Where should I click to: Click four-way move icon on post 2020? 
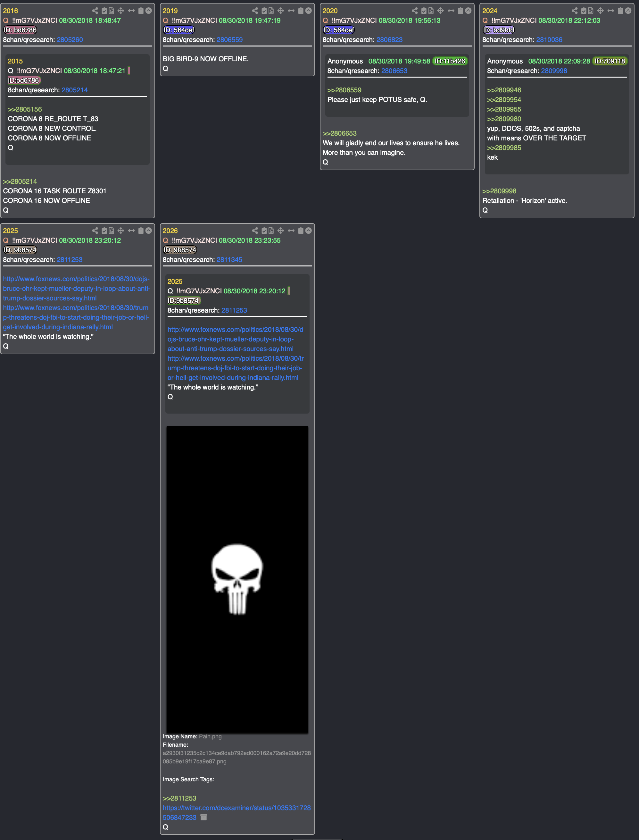click(x=440, y=11)
